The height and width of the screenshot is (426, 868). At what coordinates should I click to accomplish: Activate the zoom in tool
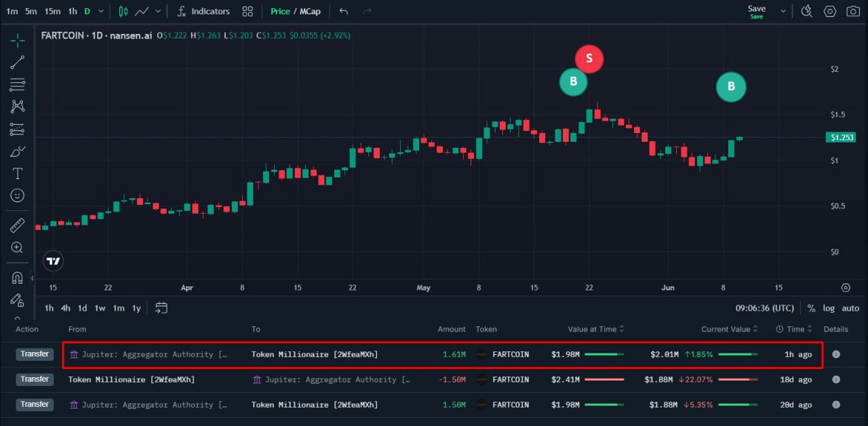[x=18, y=248]
